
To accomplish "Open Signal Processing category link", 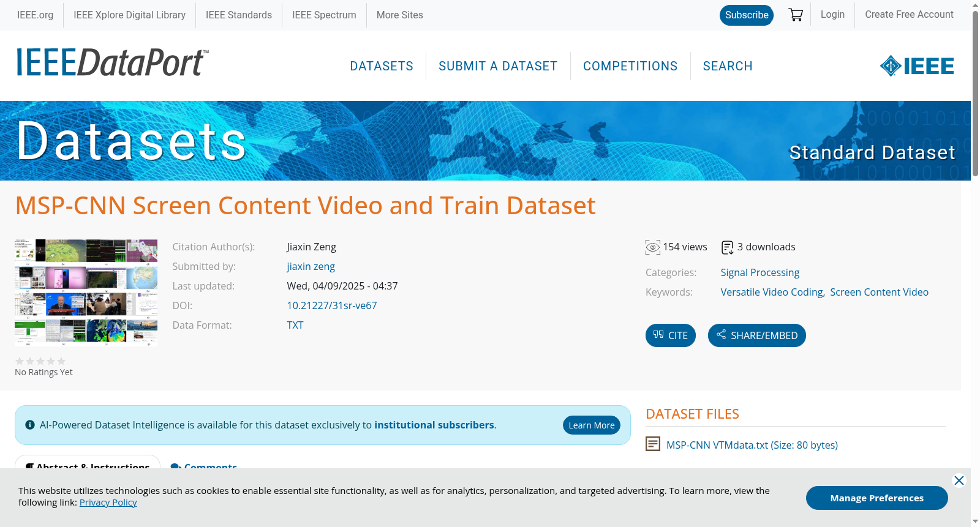I will click(x=760, y=273).
